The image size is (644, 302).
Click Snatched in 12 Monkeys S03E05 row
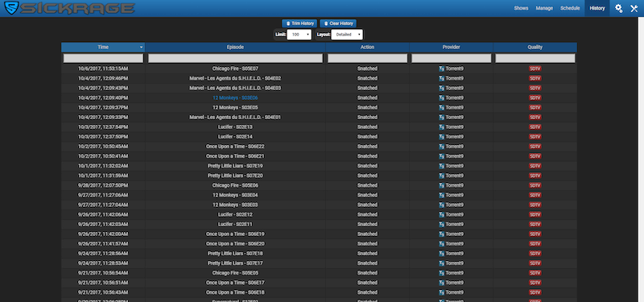(x=368, y=108)
